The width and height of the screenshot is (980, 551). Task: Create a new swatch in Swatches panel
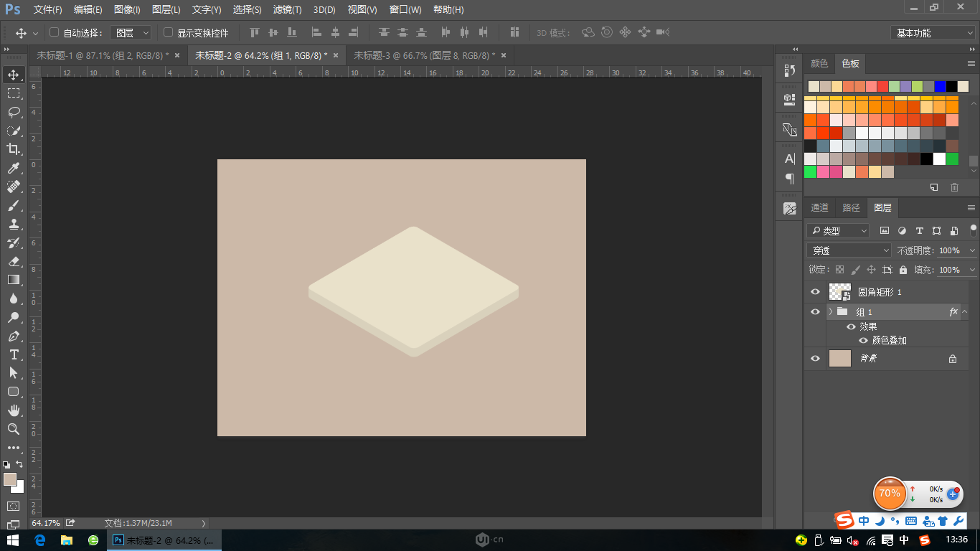[933, 187]
